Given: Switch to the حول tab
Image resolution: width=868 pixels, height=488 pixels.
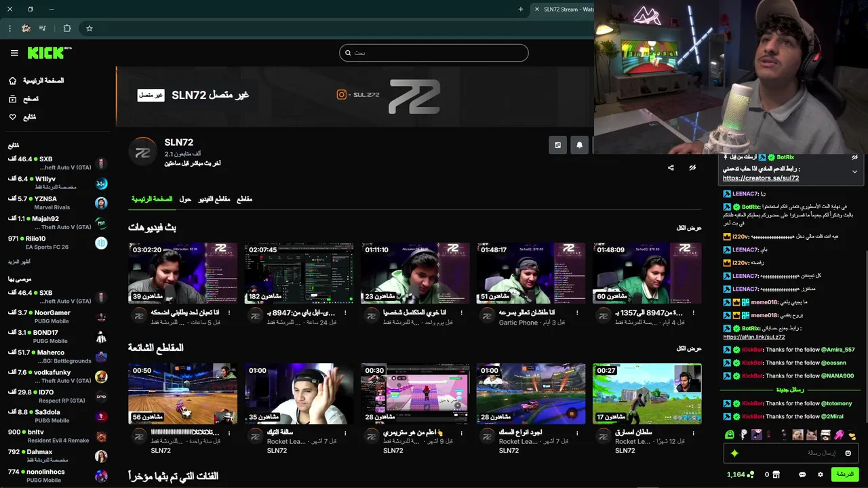Looking at the screenshot, I should click(185, 199).
